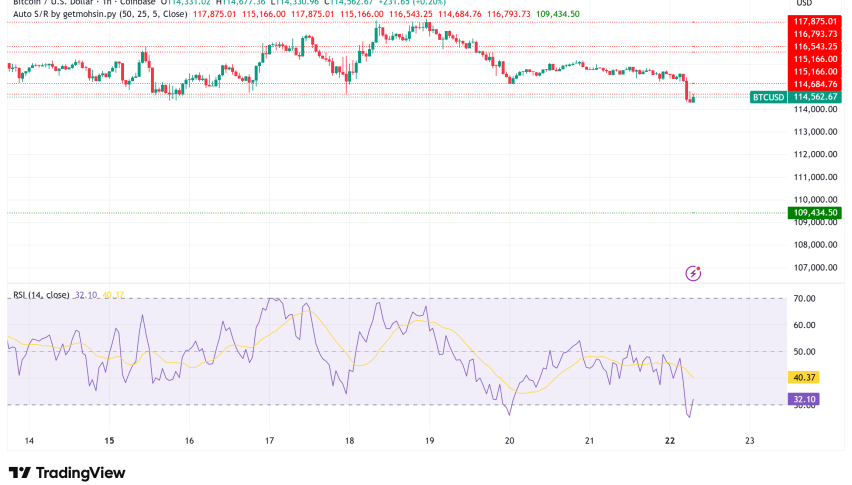Click the 108,000.00 price scale value
The image size is (852, 485).
click(x=815, y=245)
